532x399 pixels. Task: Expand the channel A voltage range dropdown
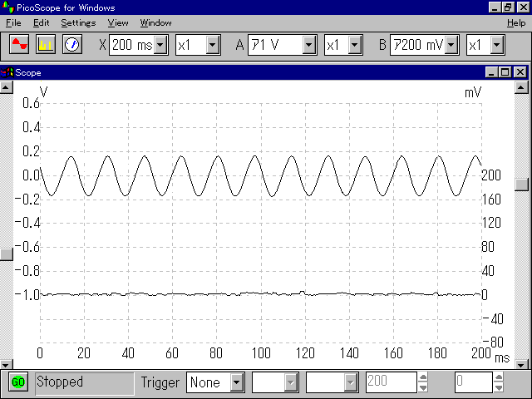click(x=309, y=45)
